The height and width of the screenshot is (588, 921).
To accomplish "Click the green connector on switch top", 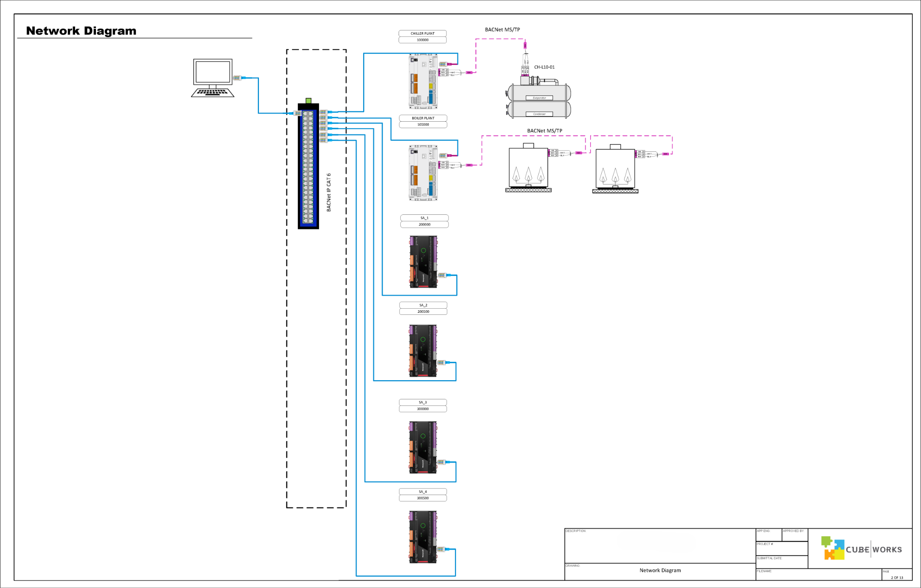I will tap(308, 100).
